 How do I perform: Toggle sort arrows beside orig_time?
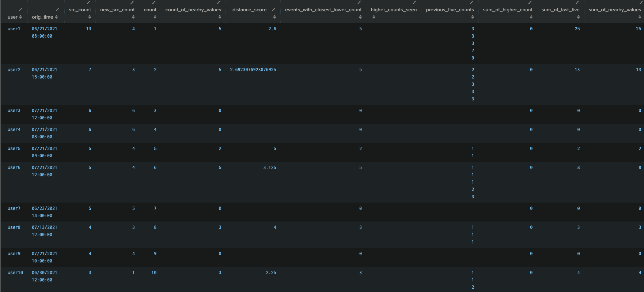pos(56,17)
